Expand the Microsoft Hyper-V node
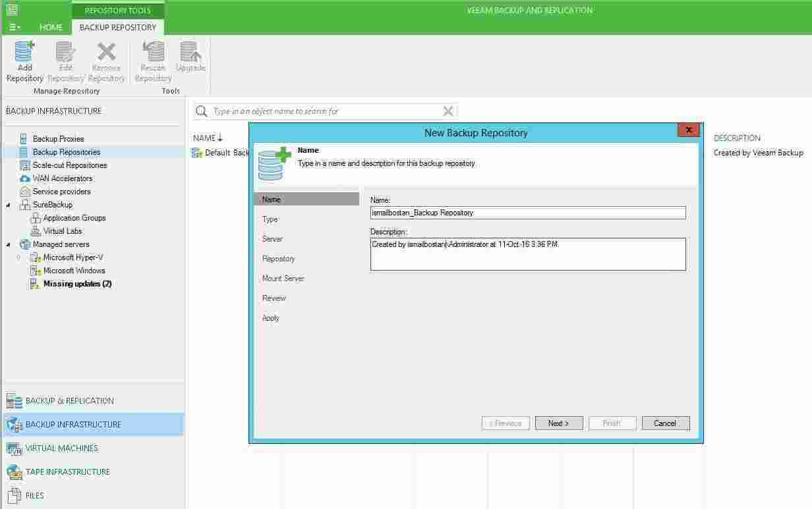The image size is (812, 509). point(18,257)
